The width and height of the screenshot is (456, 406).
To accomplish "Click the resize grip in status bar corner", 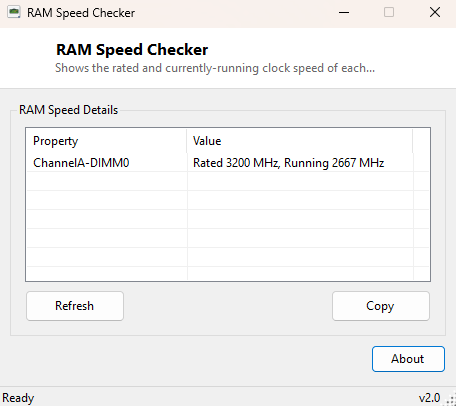I will pos(450,400).
